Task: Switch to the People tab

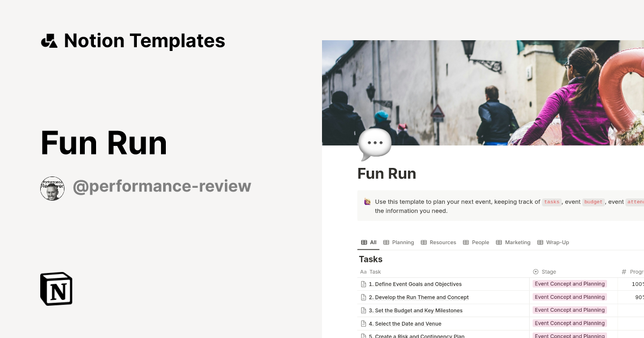Action: pos(476,242)
